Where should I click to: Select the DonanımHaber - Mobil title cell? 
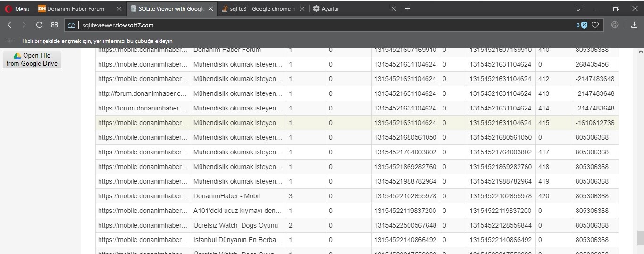tap(238, 196)
